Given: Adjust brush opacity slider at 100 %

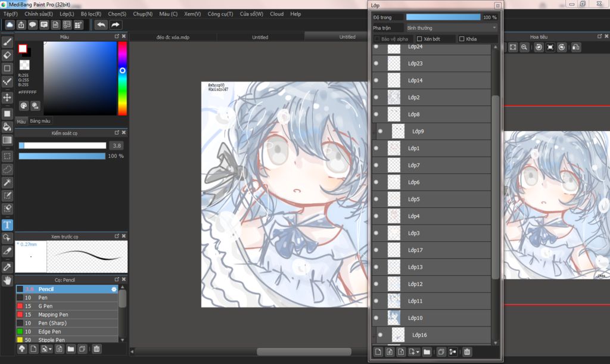Looking at the screenshot, I should (62, 156).
